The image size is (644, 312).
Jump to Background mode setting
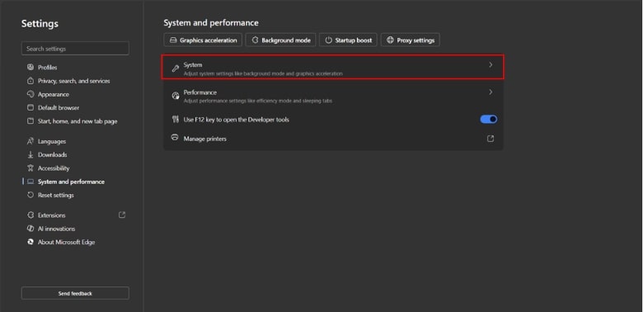[280, 40]
